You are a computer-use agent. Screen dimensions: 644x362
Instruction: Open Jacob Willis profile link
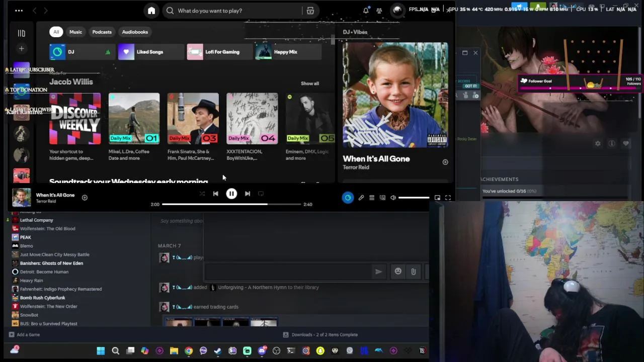click(x=71, y=81)
